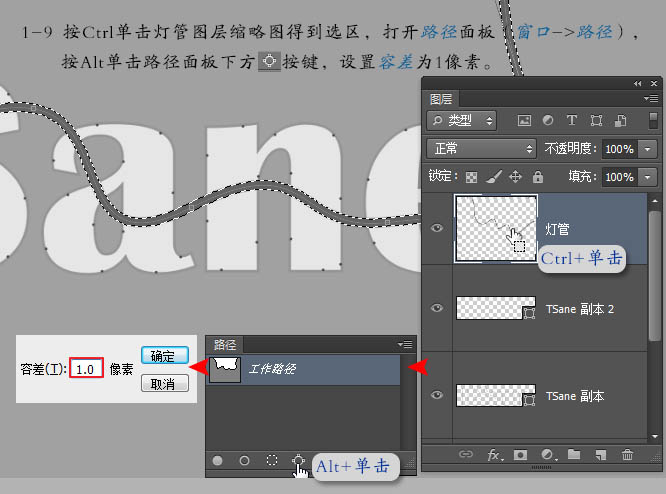Viewport: 666px width, 494px height.
Task: Click the 确定 button
Action: (163, 356)
